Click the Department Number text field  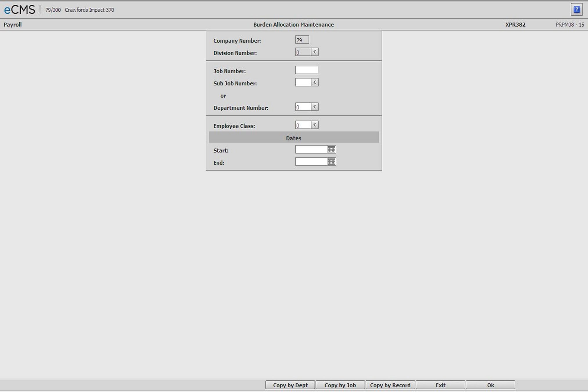tap(303, 107)
